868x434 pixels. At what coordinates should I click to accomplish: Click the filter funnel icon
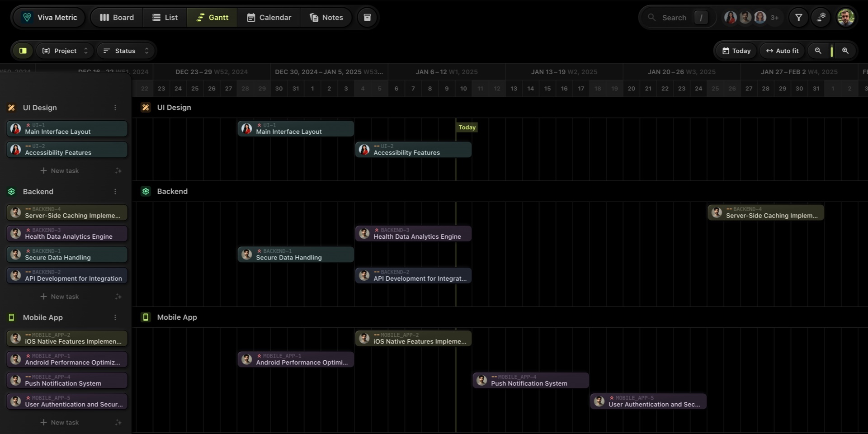pyautogui.click(x=798, y=17)
